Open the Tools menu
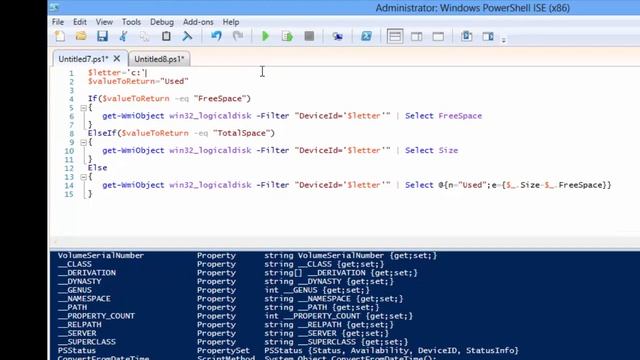 click(x=131, y=22)
